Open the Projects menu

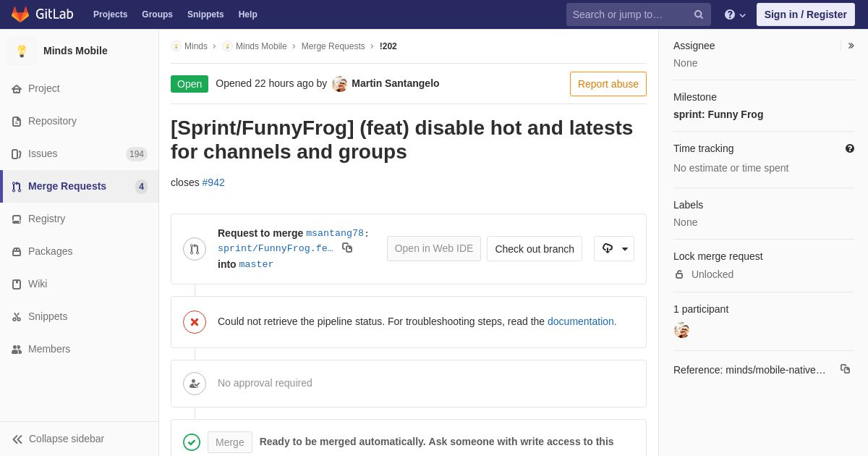pos(110,14)
